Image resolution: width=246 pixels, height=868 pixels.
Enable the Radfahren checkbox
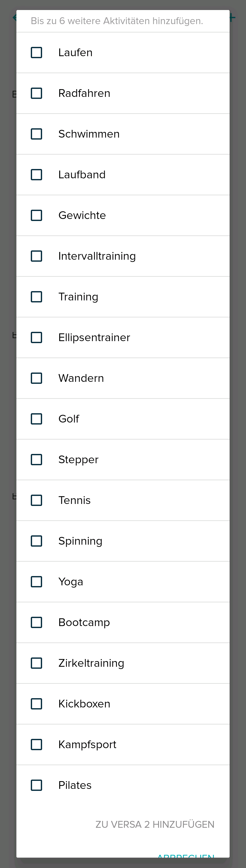click(36, 93)
